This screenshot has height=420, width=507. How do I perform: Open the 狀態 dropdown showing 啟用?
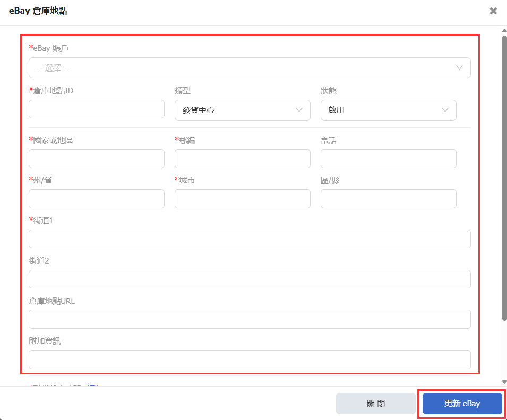click(388, 110)
